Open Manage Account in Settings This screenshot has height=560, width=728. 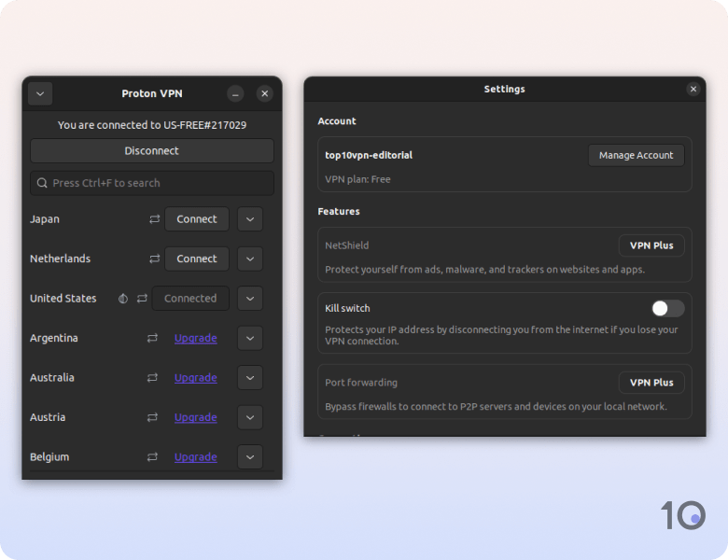(637, 155)
